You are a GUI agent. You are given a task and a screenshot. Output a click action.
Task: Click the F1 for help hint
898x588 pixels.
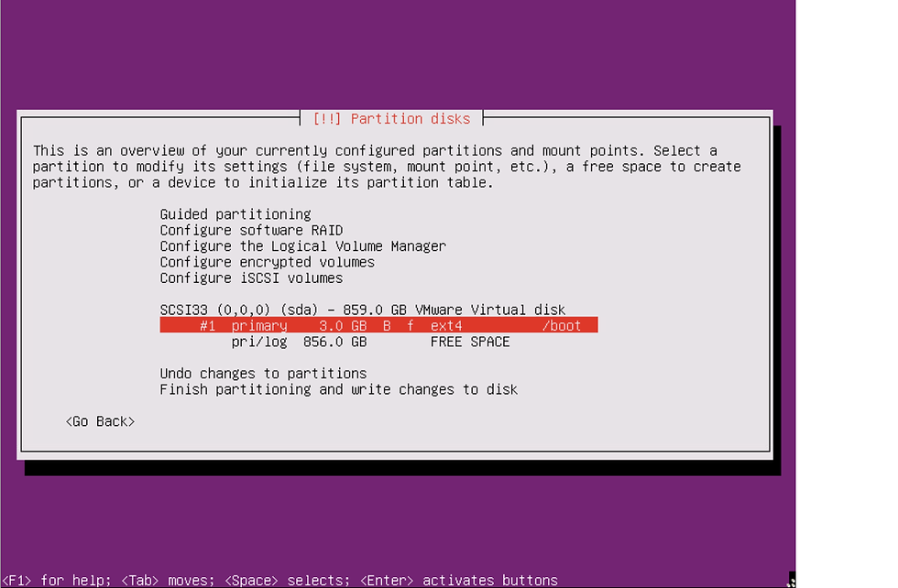tap(56, 580)
